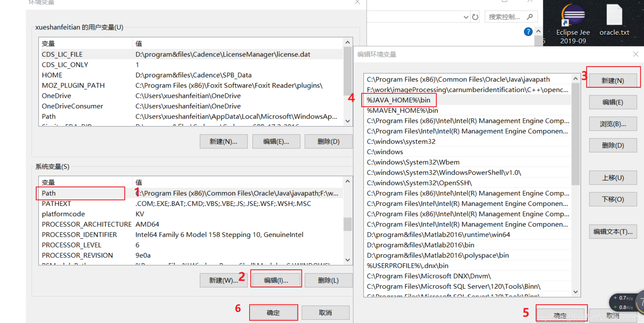Click up arrow of system variables scrollbar
Screen dimensions: 644x323
tap(347, 181)
